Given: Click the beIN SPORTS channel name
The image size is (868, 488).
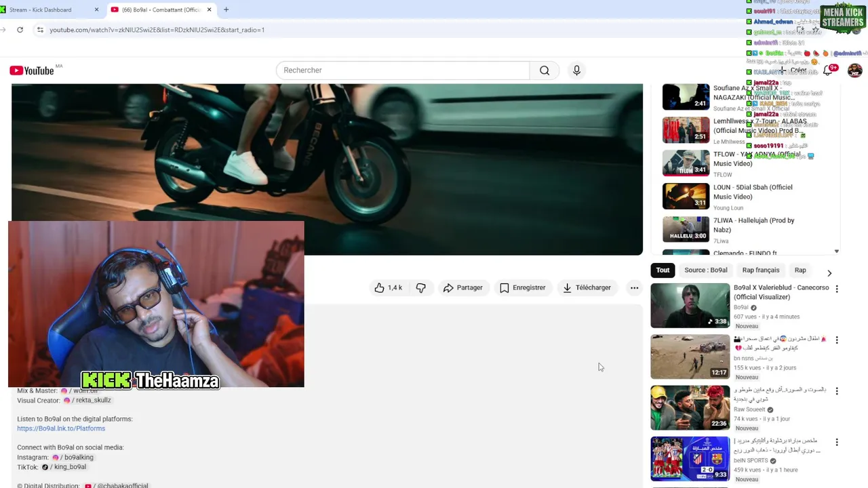Looking at the screenshot, I should (751, 460).
